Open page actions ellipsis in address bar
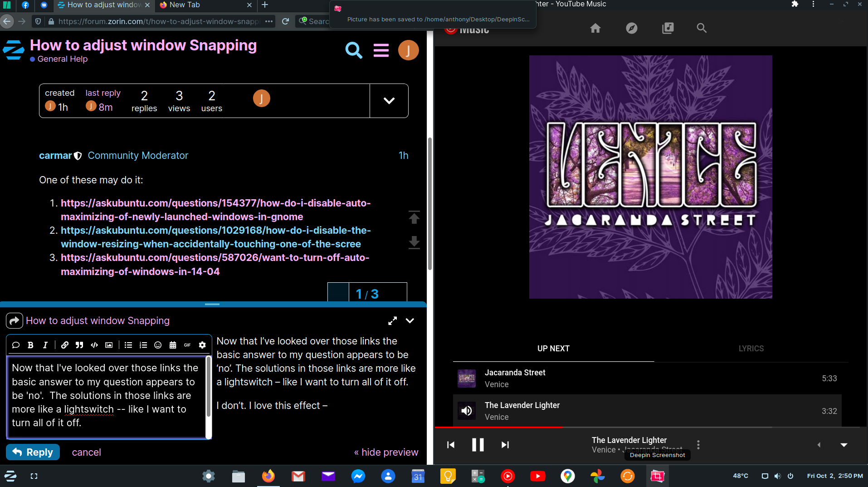The height and width of the screenshot is (487, 868). point(269,21)
